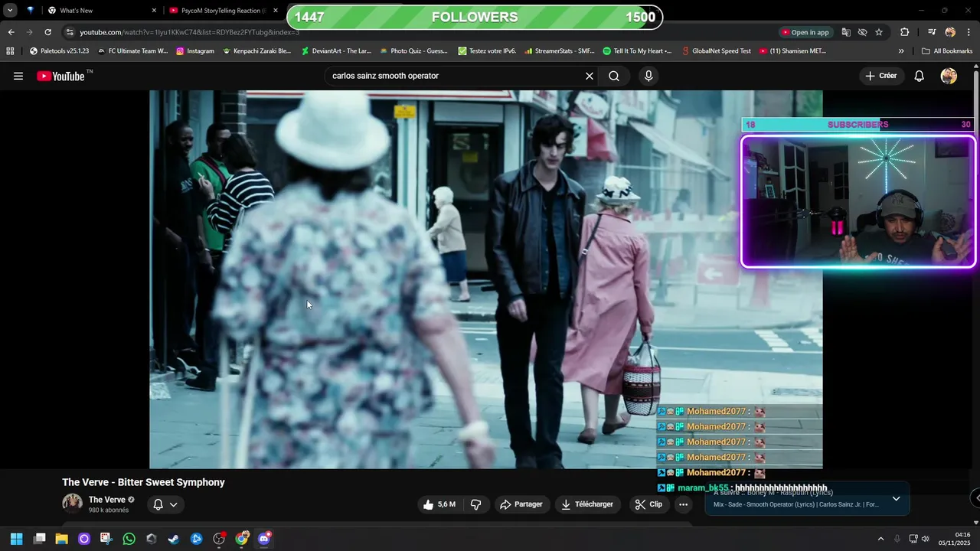
Task: Open the browser extensions puzzle icon
Action: [905, 32]
